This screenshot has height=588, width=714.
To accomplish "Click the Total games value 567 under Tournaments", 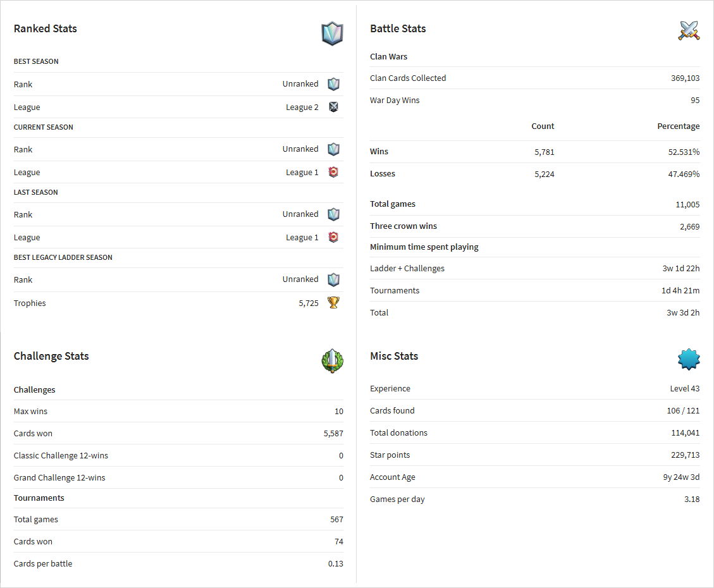I will [336, 519].
